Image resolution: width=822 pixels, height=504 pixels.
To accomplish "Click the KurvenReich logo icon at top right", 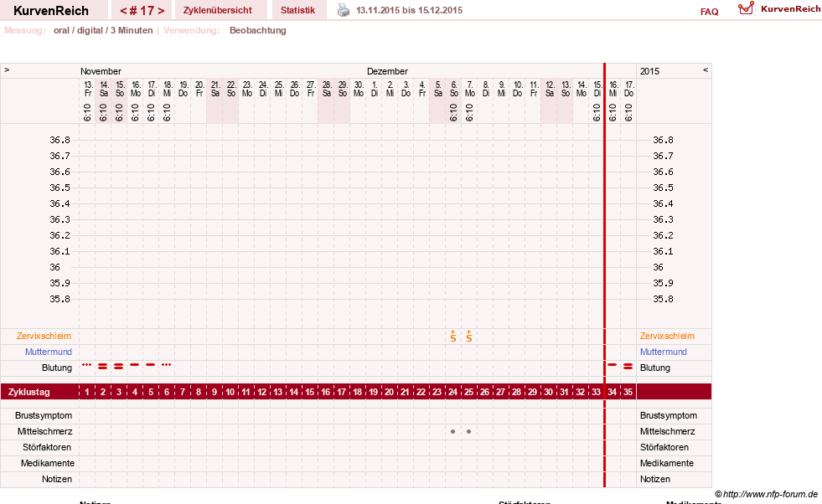I will click(x=746, y=8).
